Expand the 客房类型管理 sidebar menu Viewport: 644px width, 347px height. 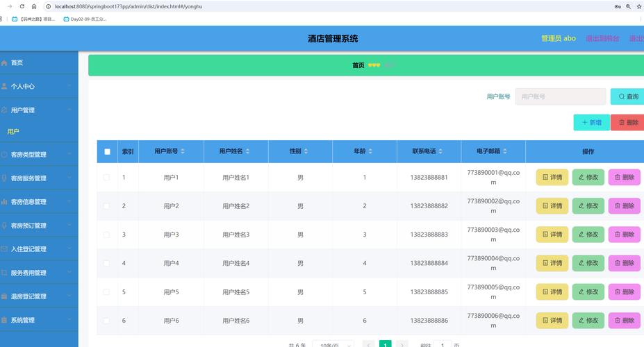[39, 155]
